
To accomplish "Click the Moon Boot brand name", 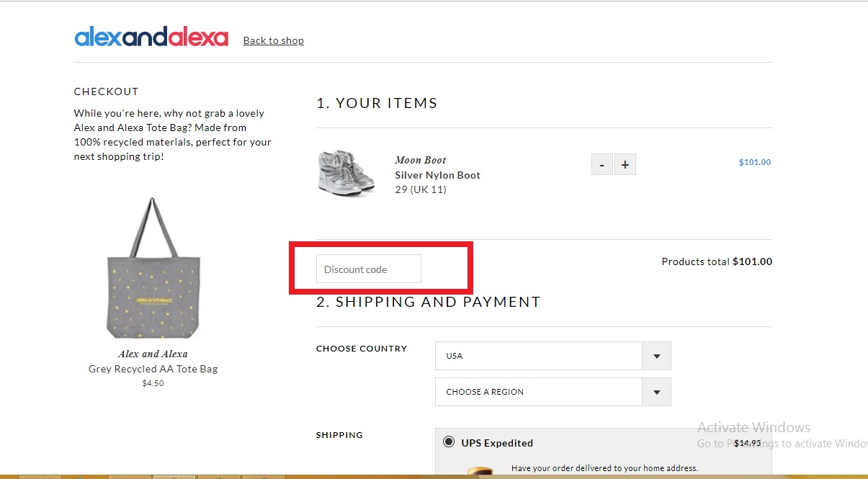I will coord(421,160).
